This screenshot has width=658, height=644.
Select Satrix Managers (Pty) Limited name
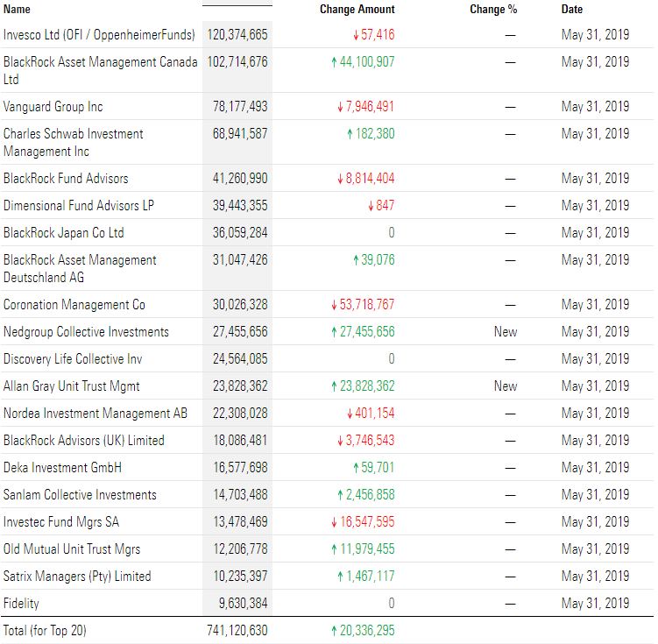[x=77, y=577]
